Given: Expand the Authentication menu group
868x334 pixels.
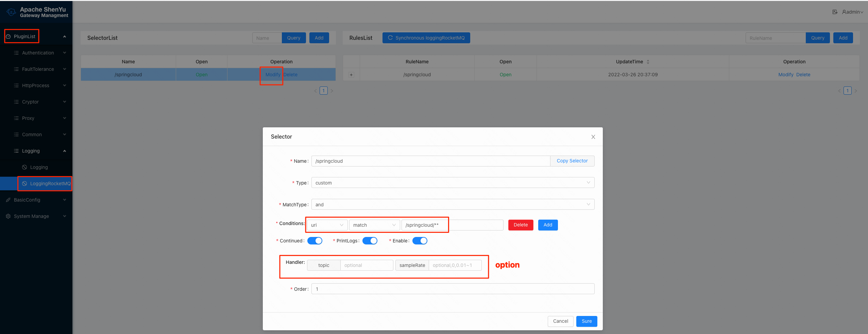Looking at the screenshot, I should 38,53.
